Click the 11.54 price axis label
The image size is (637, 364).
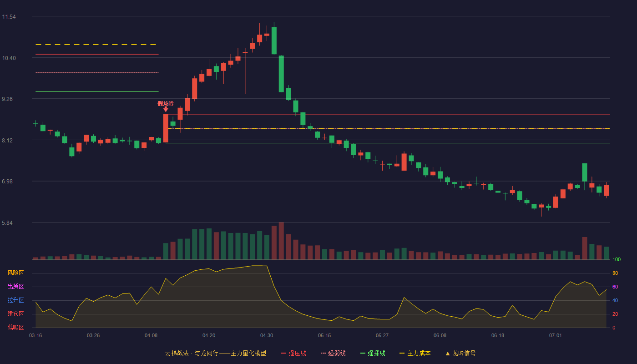(x=9, y=17)
